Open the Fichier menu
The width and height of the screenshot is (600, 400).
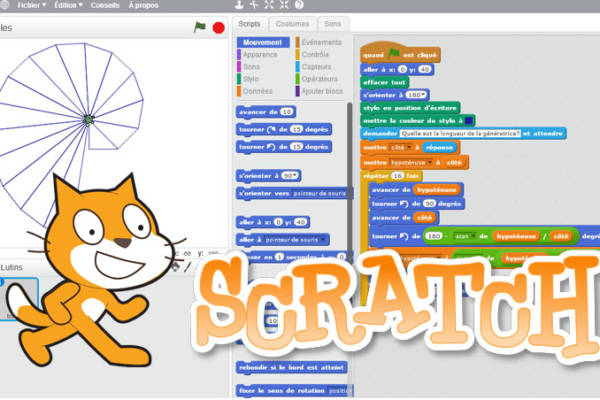point(31,5)
